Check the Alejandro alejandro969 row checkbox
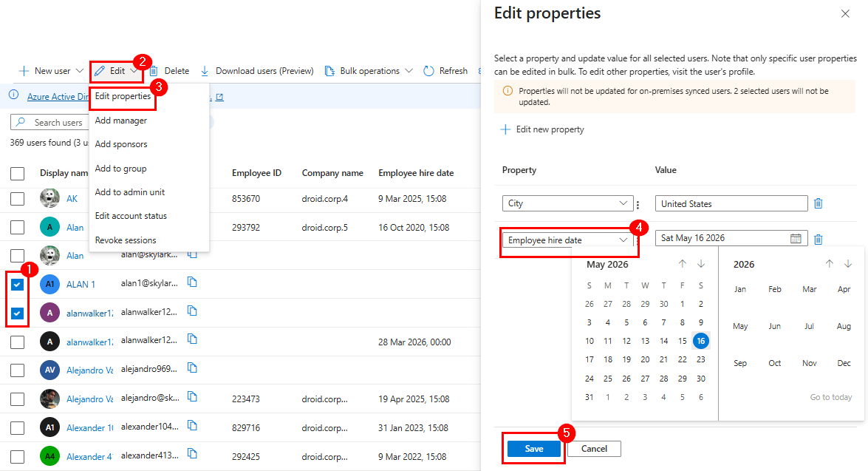The height and width of the screenshot is (471, 868). pos(17,370)
